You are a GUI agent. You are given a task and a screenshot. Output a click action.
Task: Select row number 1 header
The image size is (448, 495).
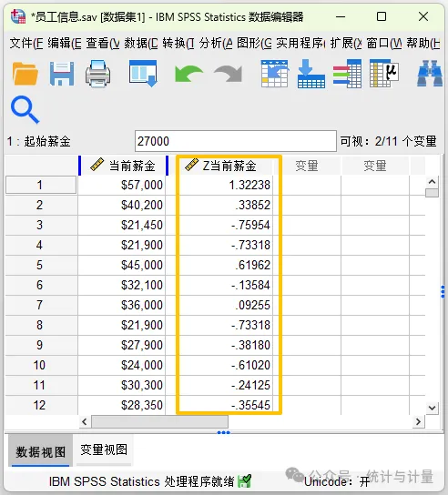(41, 185)
